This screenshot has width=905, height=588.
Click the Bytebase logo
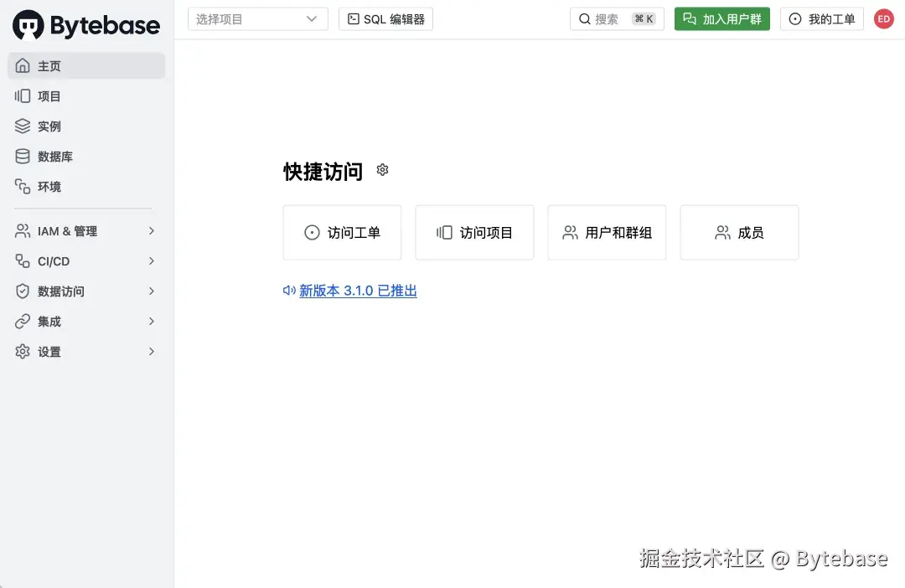point(84,25)
